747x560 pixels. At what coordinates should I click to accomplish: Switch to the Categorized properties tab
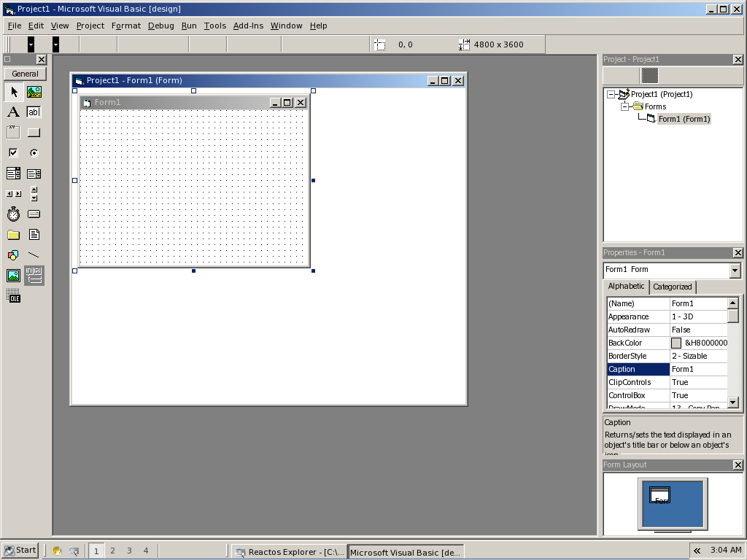(672, 287)
